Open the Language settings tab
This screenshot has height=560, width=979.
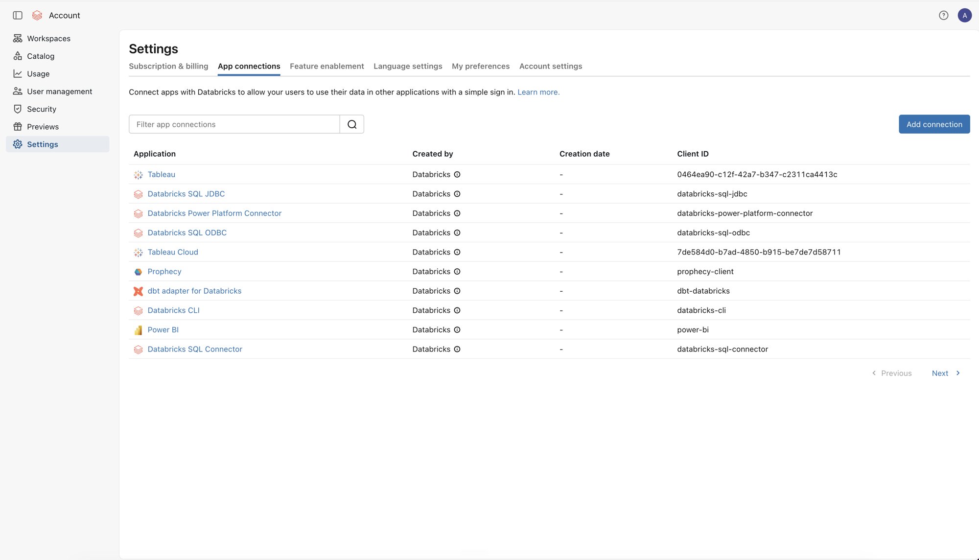tap(408, 66)
